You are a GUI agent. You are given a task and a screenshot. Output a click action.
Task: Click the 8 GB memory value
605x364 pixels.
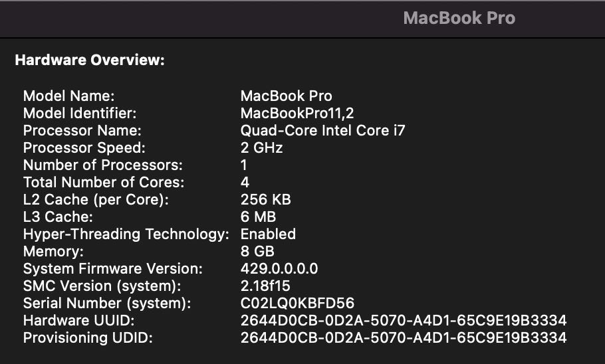pyautogui.click(x=257, y=252)
